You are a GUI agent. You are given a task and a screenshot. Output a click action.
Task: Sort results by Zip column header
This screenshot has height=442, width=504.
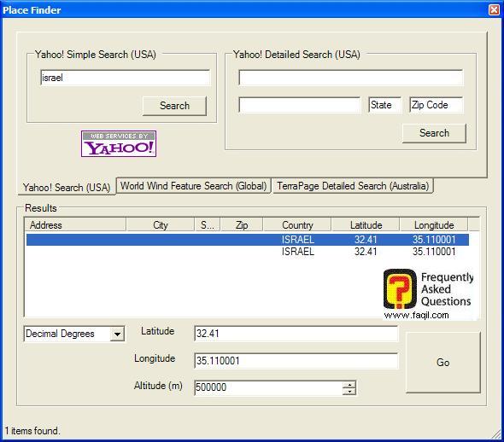[x=242, y=224]
